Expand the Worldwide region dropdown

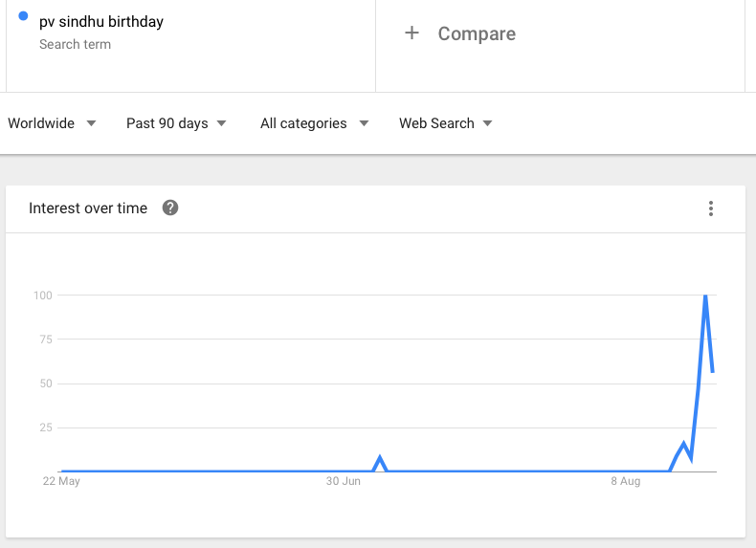tap(52, 123)
